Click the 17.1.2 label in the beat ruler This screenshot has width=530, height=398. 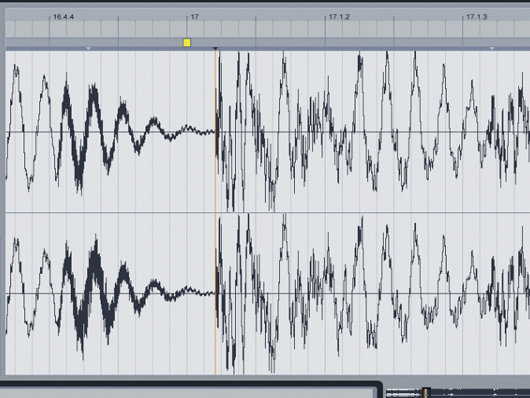(339, 17)
